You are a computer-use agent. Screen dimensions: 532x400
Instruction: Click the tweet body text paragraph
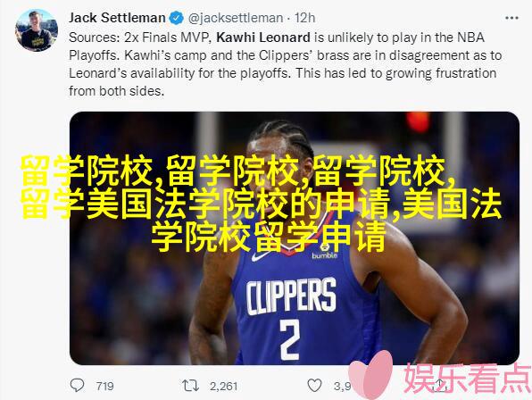click(x=285, y=64)
